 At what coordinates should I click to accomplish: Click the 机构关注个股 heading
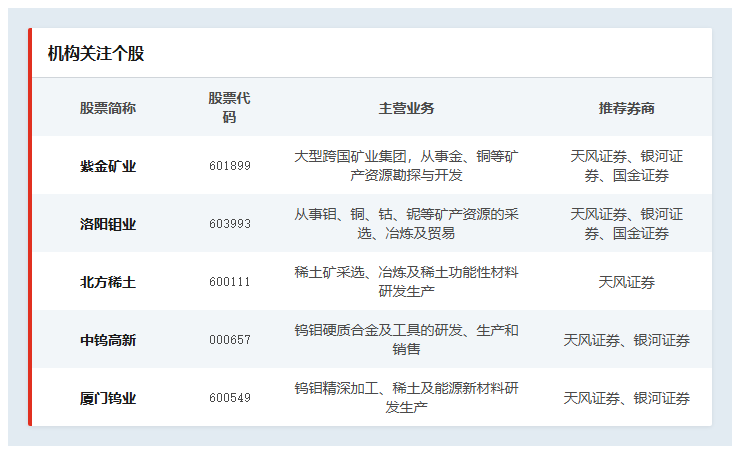tap(96, 53)
